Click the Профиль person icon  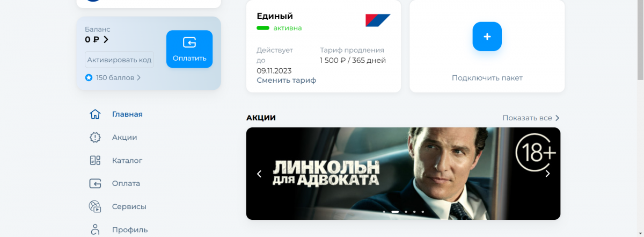click(95, 229)
